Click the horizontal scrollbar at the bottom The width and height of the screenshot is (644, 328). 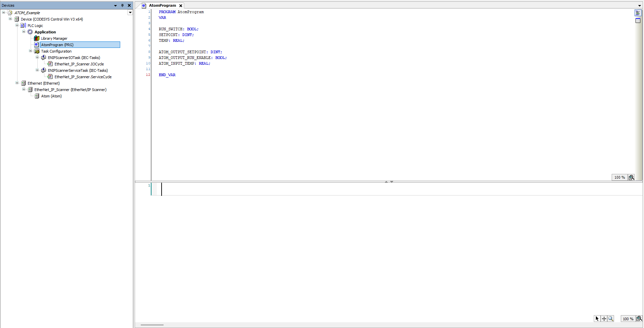click(151, 325)
